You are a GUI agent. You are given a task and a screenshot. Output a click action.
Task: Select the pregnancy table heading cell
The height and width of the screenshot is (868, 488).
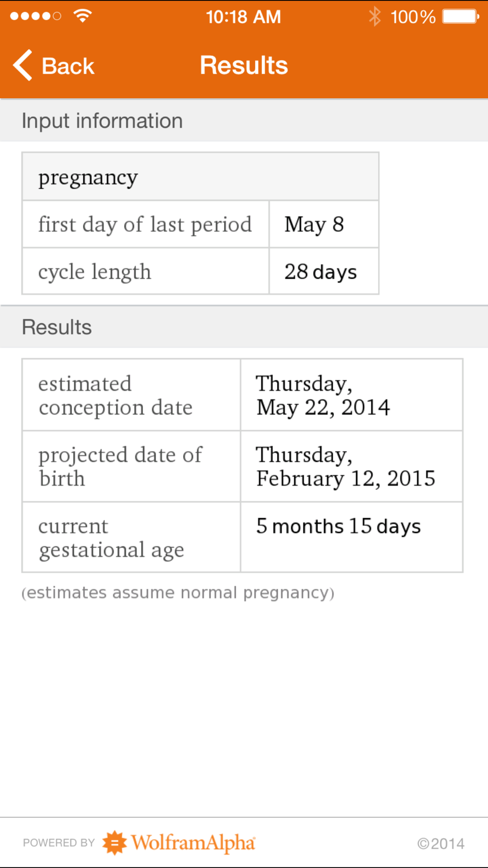pyautogui.click(x=201, y=177)
